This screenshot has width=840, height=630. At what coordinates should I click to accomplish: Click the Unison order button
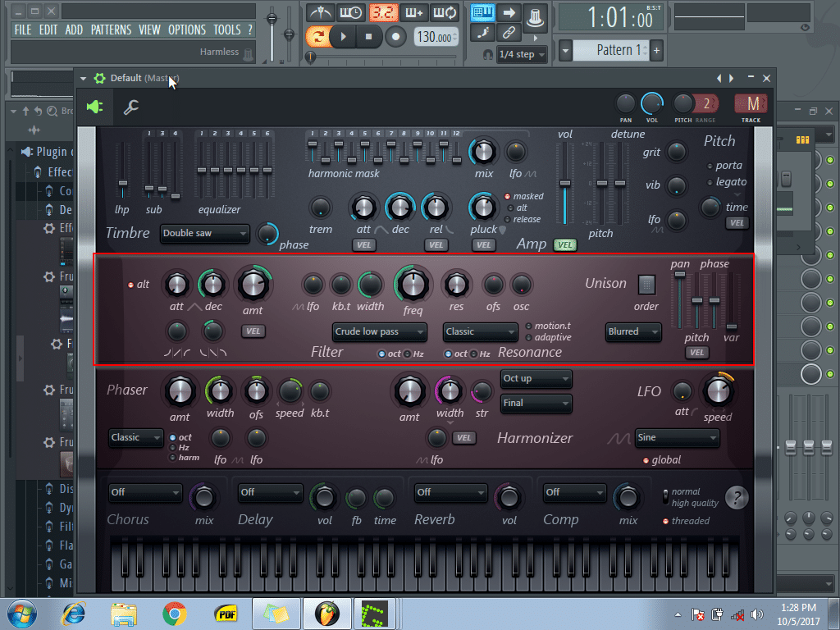pos(646,285)
